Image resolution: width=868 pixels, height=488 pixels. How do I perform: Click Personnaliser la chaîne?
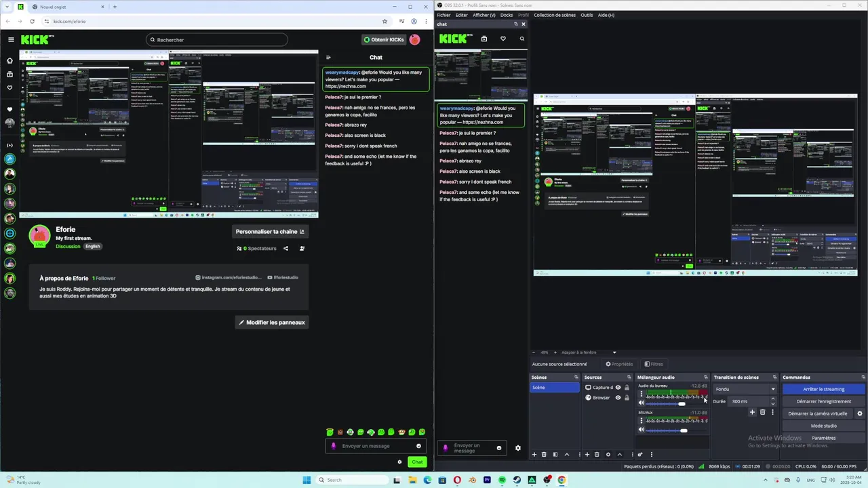270,232
